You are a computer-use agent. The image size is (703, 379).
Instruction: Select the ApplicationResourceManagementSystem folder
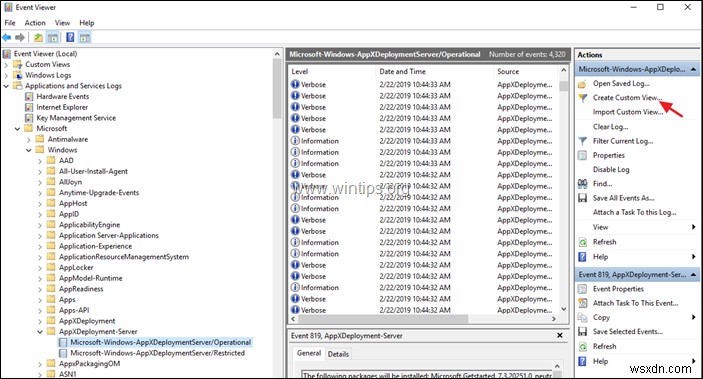[x=124, y=257]
